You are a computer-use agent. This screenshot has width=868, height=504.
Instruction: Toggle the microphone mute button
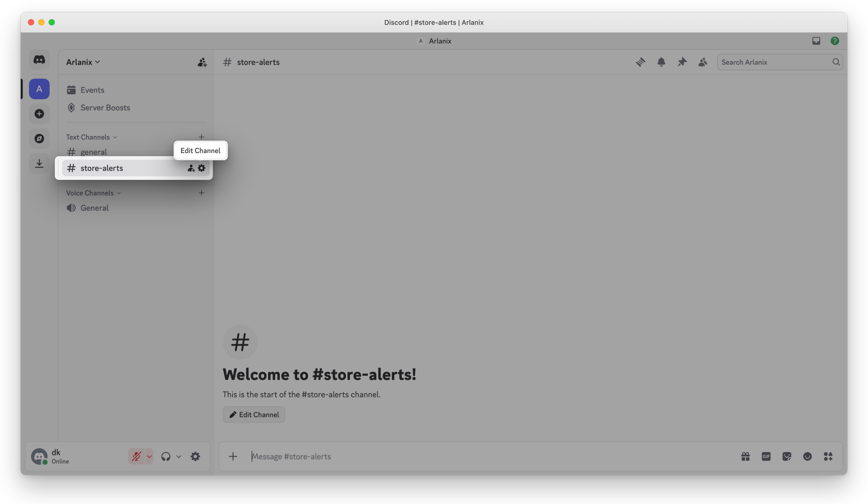pyautogui.click(x=136, y=457)
